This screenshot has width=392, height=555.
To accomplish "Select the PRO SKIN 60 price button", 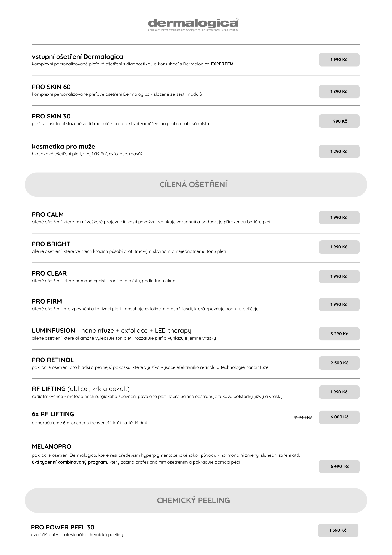I will click(x=339, y=92).
